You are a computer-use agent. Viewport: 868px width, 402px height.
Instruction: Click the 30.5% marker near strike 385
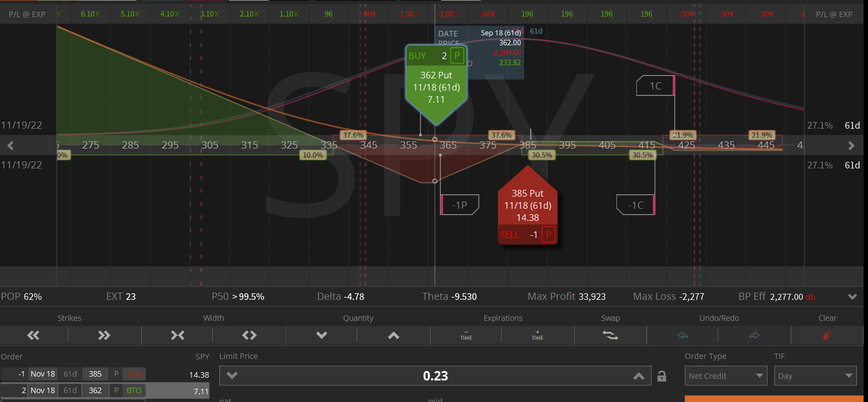tap(542, 155)
